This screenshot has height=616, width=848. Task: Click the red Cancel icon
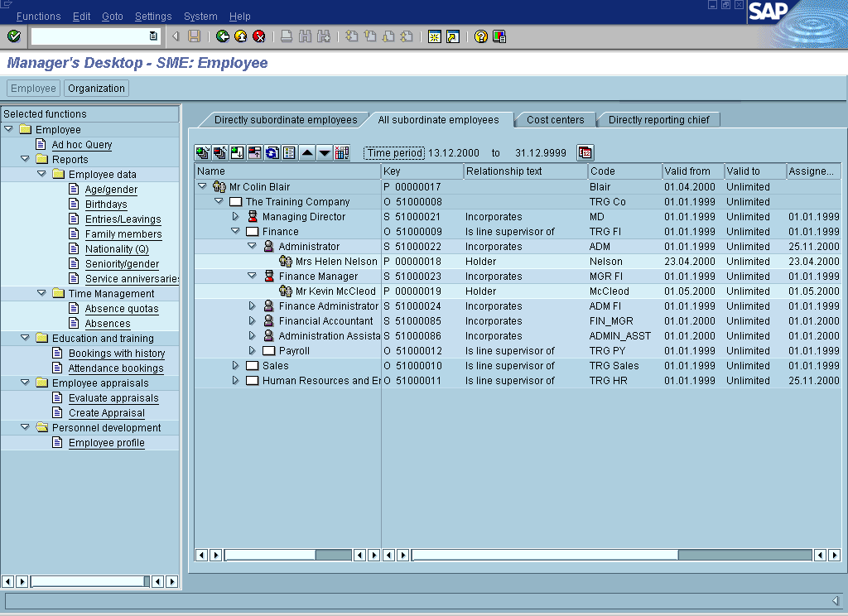[x=259, y=36]
